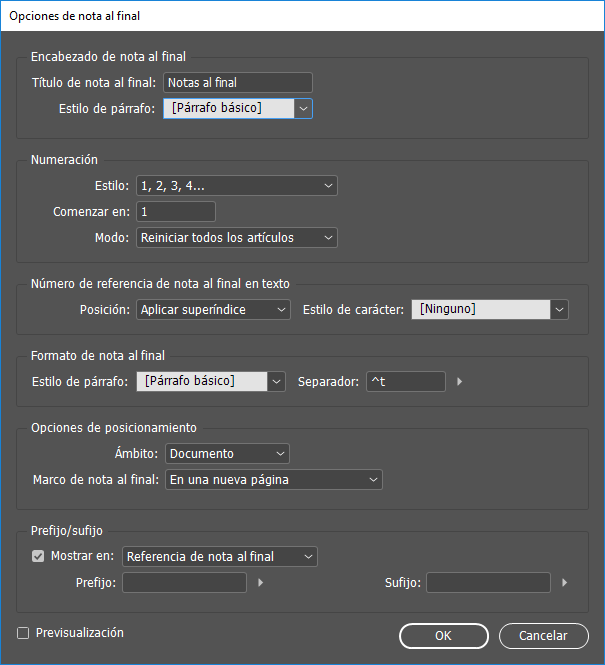Toggle the Mostrar en checkbox

click(x=38, y=556)
